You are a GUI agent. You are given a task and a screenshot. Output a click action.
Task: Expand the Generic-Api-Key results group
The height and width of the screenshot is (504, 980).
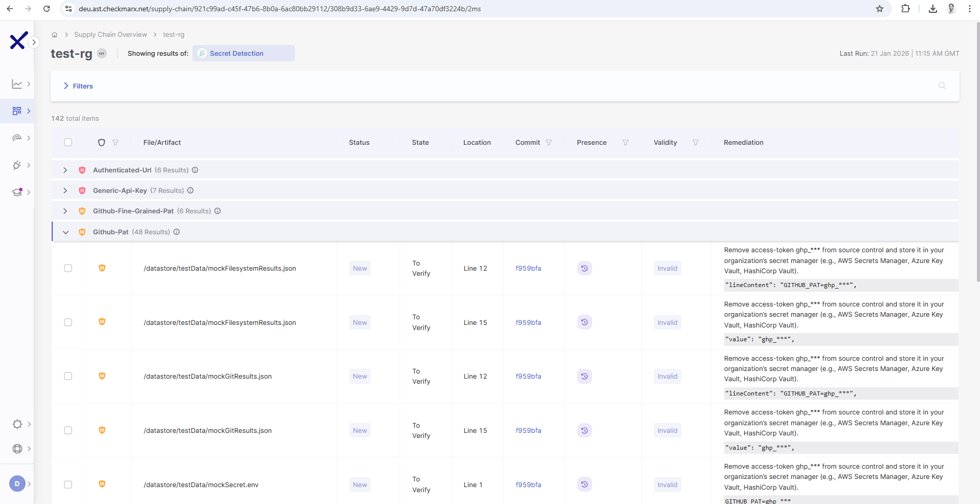pyautogui.click(x=65, y=191)
